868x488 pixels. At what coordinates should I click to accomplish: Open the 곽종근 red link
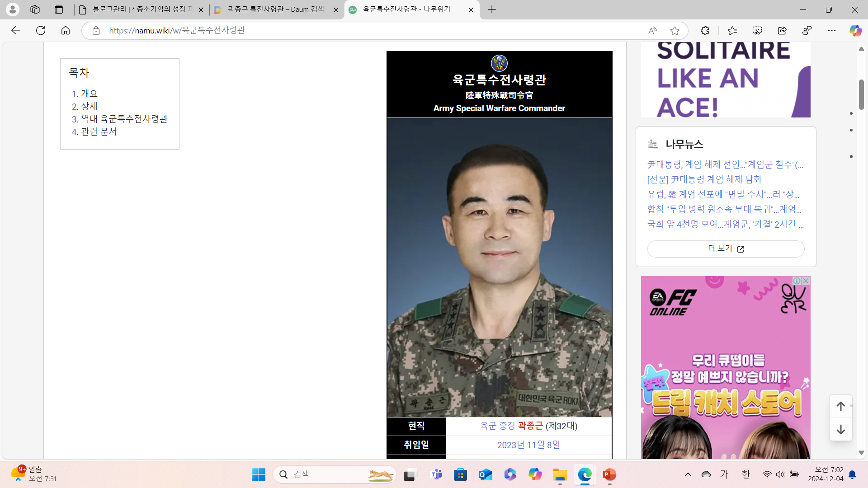tap(530, 426)
